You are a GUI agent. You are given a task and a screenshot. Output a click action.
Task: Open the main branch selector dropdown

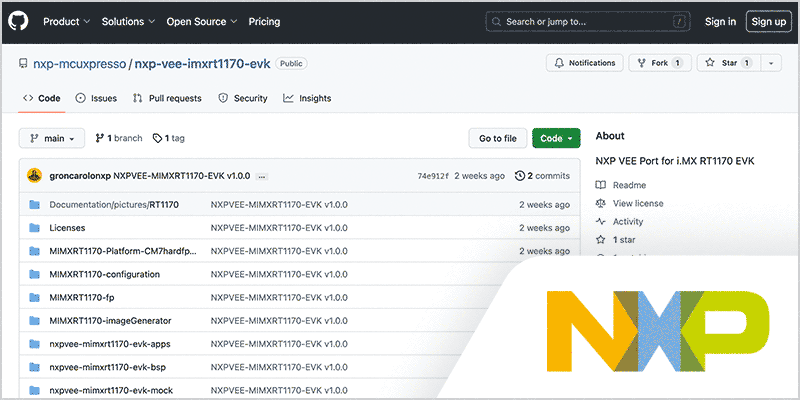click(52, 138)
